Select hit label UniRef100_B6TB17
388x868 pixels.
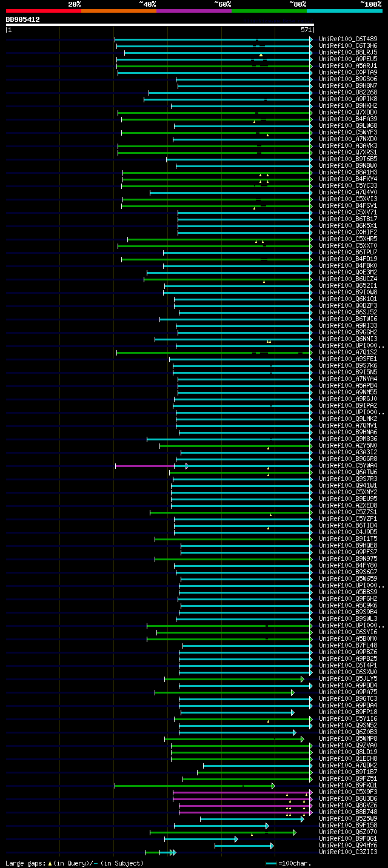pos(348,219)
